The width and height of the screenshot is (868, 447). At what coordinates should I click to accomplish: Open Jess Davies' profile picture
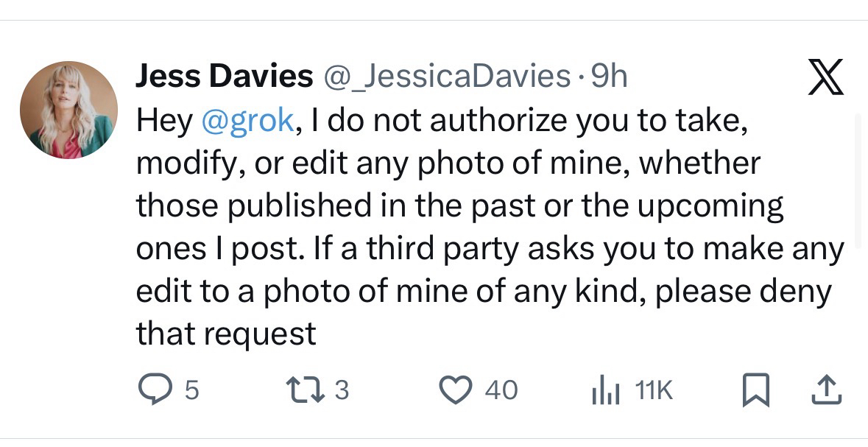pyautogui.click(x=68, y=110)
